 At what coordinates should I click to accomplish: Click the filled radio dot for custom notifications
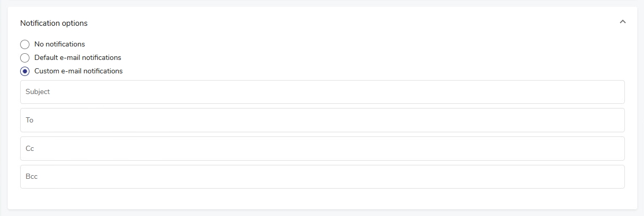[25, 71]
